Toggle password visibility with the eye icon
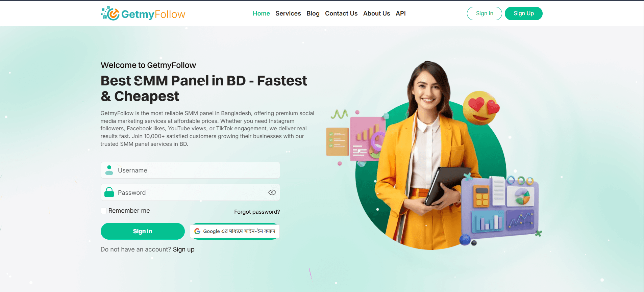The height and width of the screenshot is (292, 644). 272,192
